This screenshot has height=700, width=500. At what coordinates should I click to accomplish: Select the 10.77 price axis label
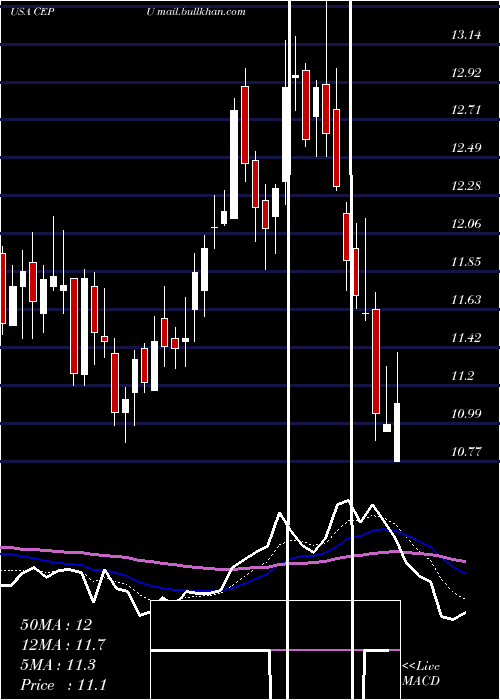click(x=466, y=451)
